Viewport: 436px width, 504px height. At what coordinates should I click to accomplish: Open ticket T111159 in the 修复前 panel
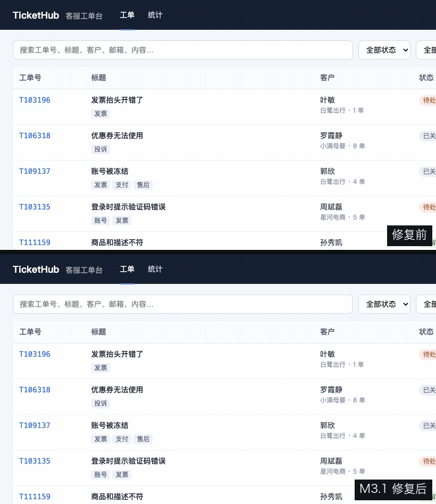click(x=35, y=242)
